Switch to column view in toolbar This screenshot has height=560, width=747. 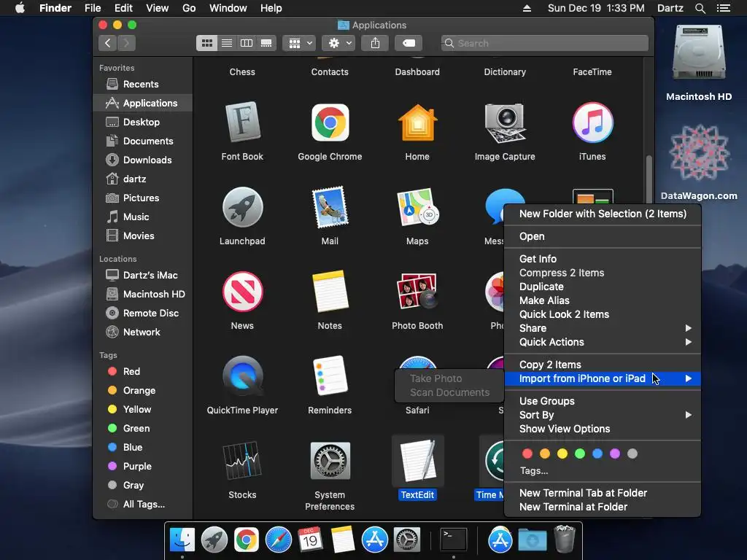pyautogui.click(x=247, y=43)
